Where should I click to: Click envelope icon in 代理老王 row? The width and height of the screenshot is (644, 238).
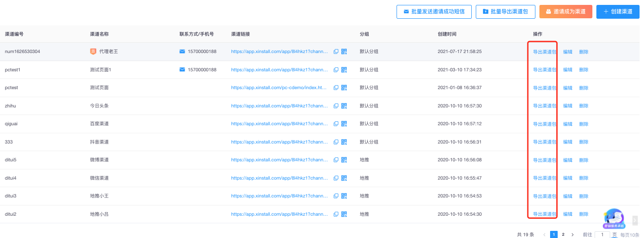click(x=182, y=52)
